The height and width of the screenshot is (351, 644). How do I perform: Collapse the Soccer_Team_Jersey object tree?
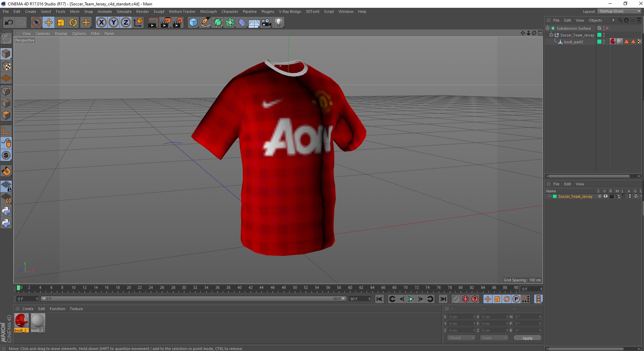(x=551, y=35)
